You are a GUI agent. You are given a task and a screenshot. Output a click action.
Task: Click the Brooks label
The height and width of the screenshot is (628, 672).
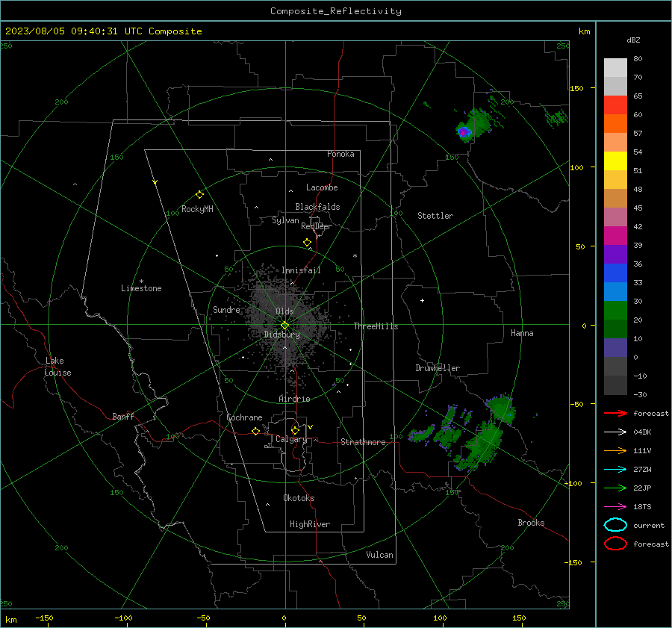[x=531, y=523]
